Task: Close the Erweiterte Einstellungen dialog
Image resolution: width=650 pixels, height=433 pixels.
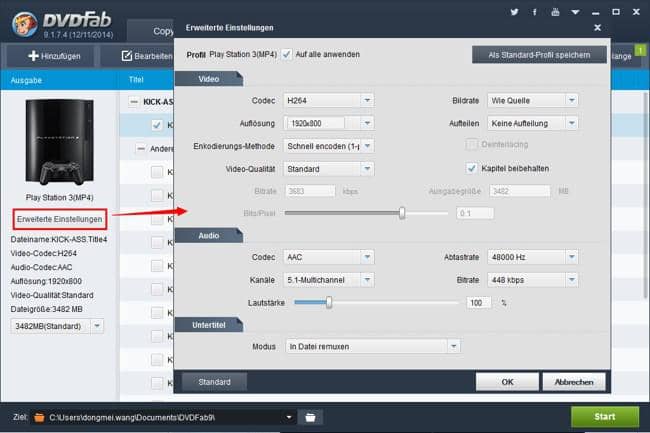Action: [x=597, y=28]
